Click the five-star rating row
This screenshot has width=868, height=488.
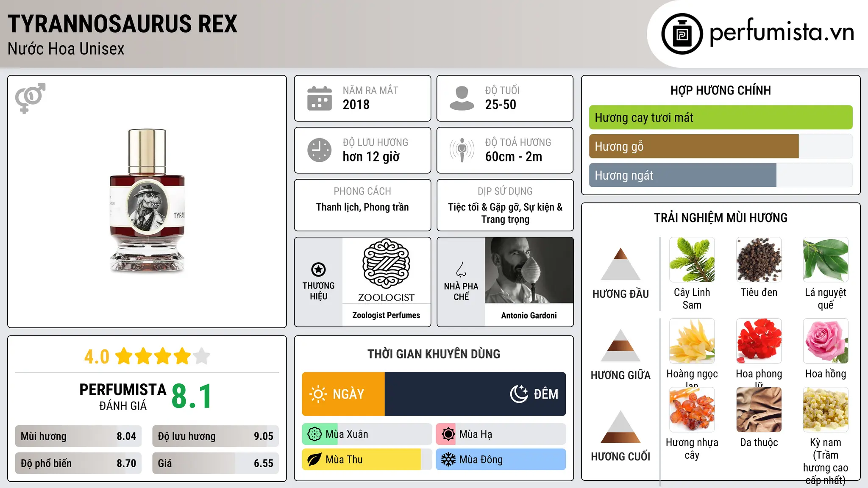163,356
